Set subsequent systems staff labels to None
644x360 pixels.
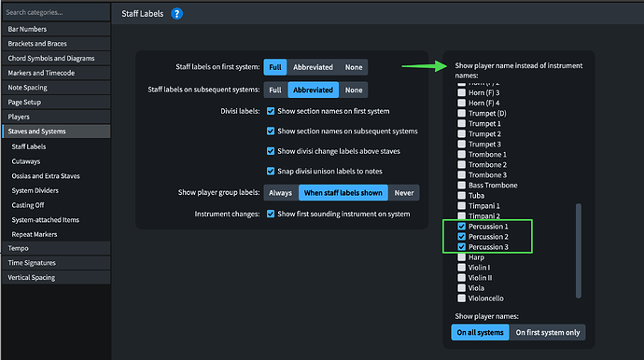[x=354, y=90]
